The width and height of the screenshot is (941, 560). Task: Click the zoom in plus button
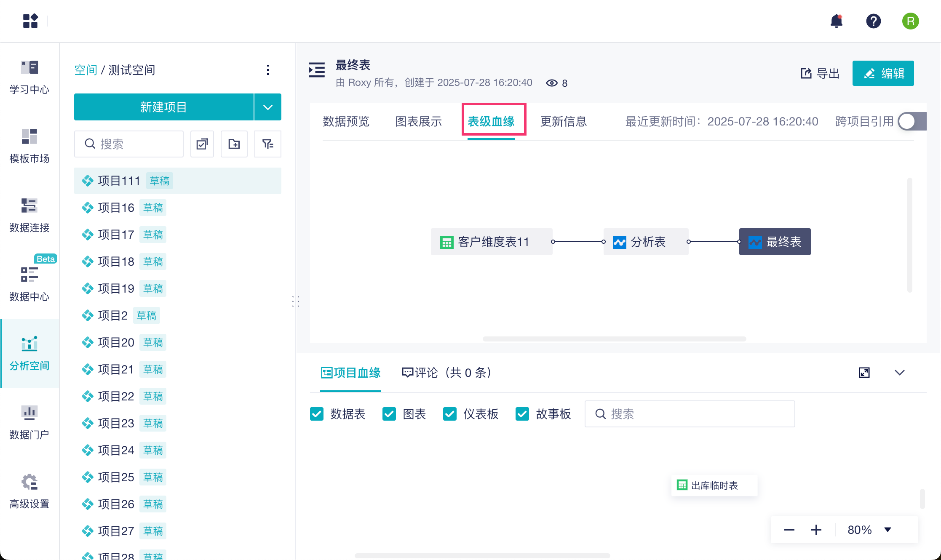[x=816, y=530]
